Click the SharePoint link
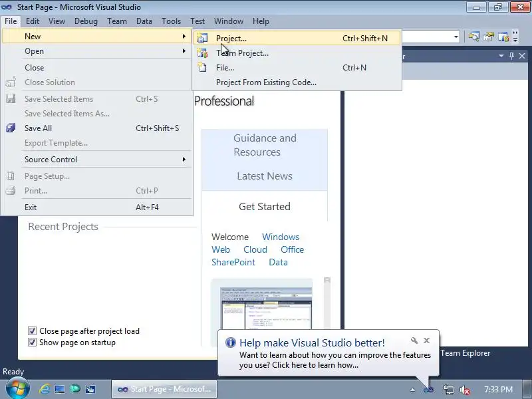Viewport: 532px width, 399px height. pyautogui.click(x=233, y=262)
